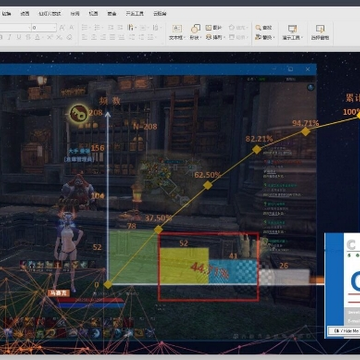
Task: Select the blue bar labeled 41
Action: click(x=233, y=272)
